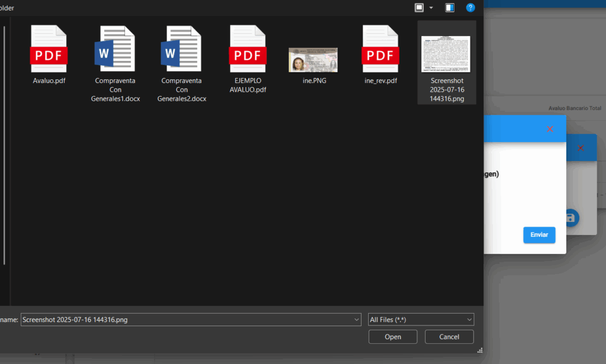
Task: Click the file name text field
Action: click(x=186, y=320)
